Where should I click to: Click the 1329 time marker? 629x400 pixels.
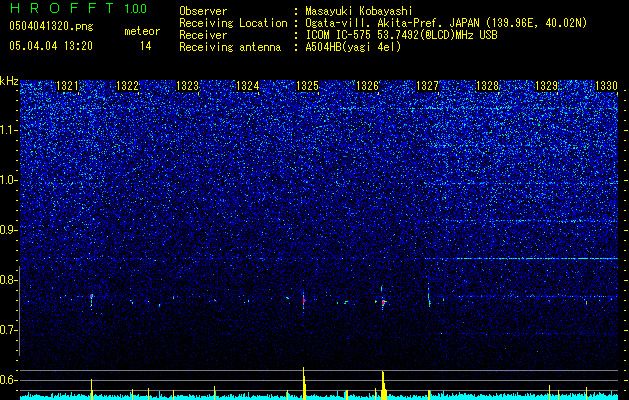547,85
